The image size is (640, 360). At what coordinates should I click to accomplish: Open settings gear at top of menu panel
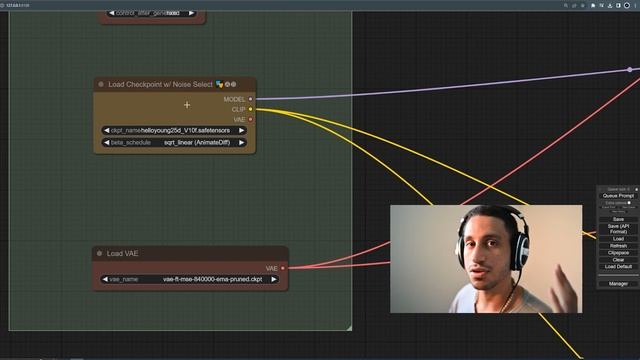(636, 189)
